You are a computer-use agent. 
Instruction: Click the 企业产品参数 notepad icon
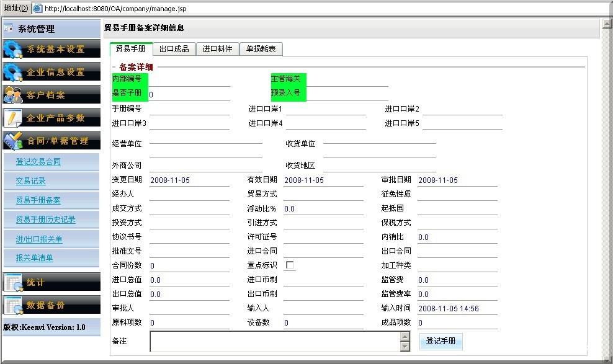coord(13,118)
